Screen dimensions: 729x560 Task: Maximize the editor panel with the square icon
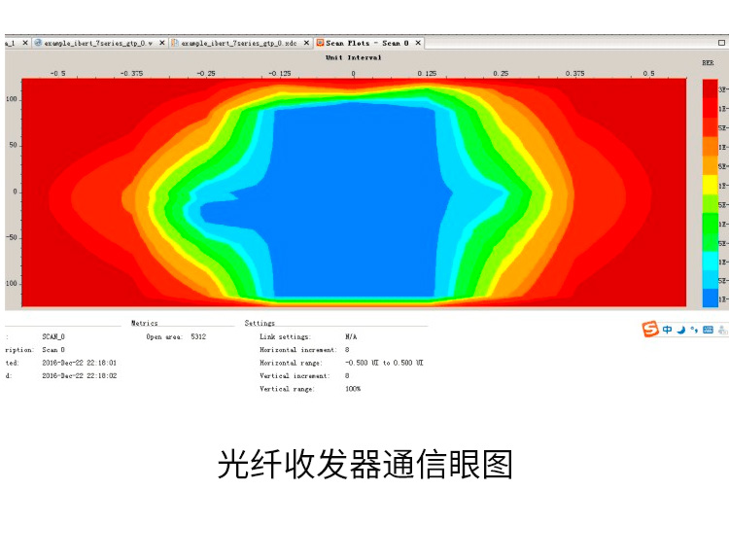coord(721,43)
